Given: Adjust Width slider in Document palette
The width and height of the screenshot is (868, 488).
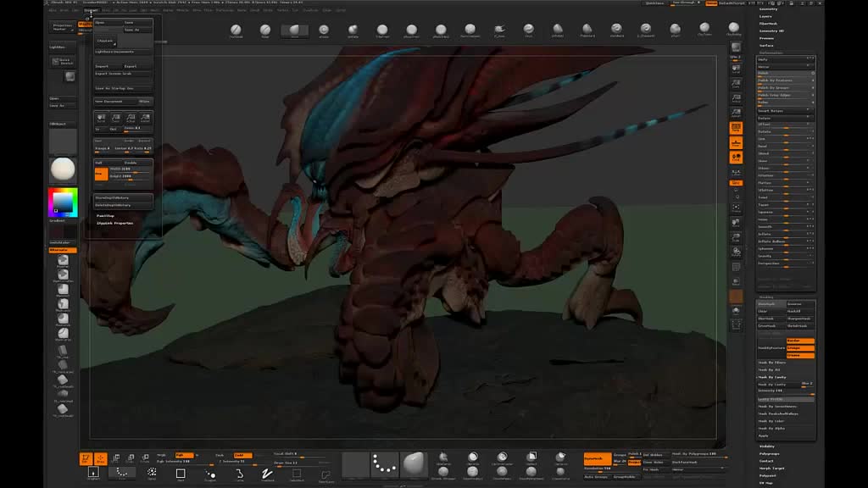Looking at the screenshot, I should (131, 169).
